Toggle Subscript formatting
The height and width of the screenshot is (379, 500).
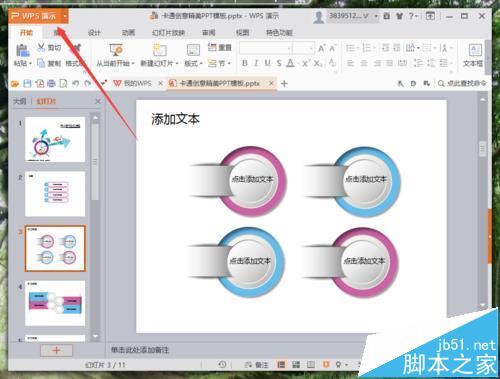coord(318,63)
